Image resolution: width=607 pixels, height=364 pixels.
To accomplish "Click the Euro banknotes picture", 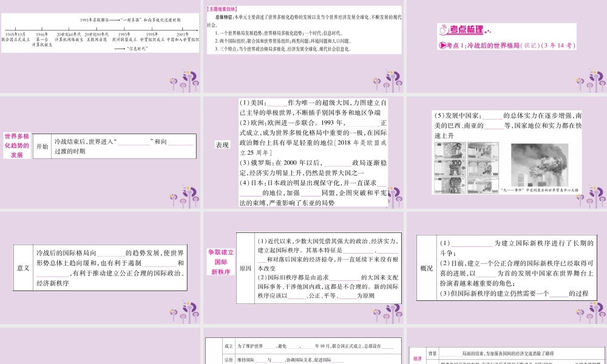I will pyautogui.click(x=466, y=167).
